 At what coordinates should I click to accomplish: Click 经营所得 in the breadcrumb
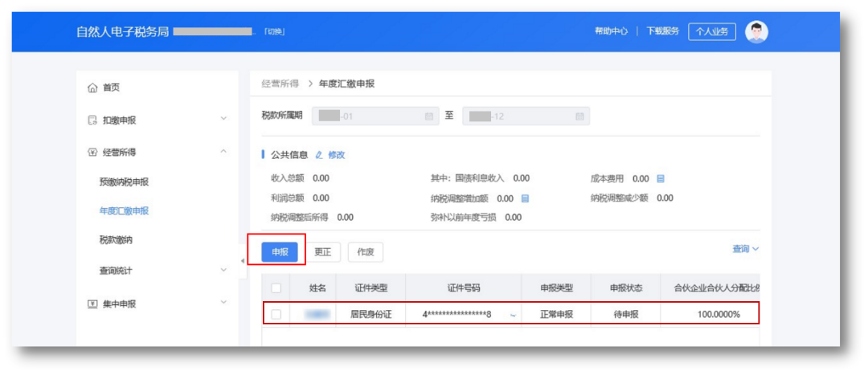[280, 84]
